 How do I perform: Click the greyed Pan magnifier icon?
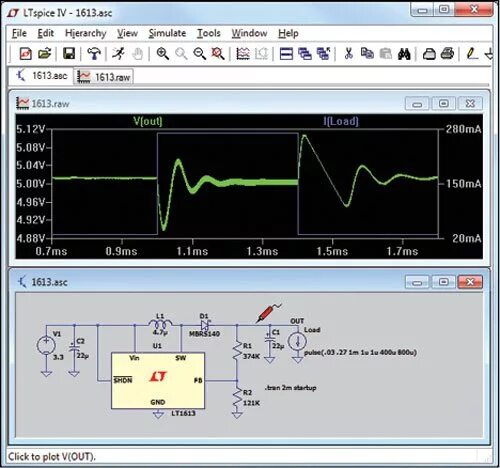click(x=181, y=54)
